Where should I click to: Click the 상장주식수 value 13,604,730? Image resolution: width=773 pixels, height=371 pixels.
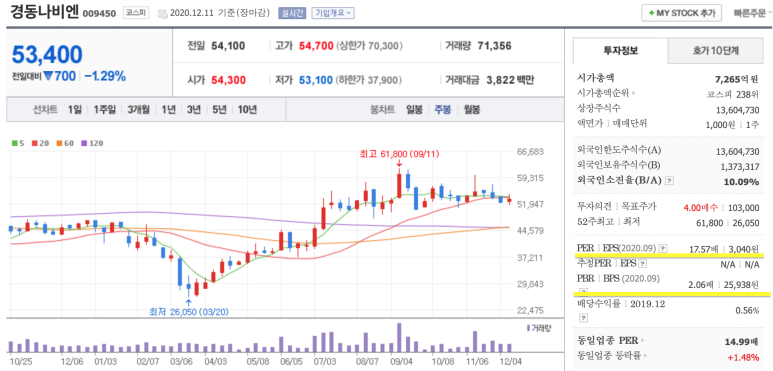click(x=738, y=110)
